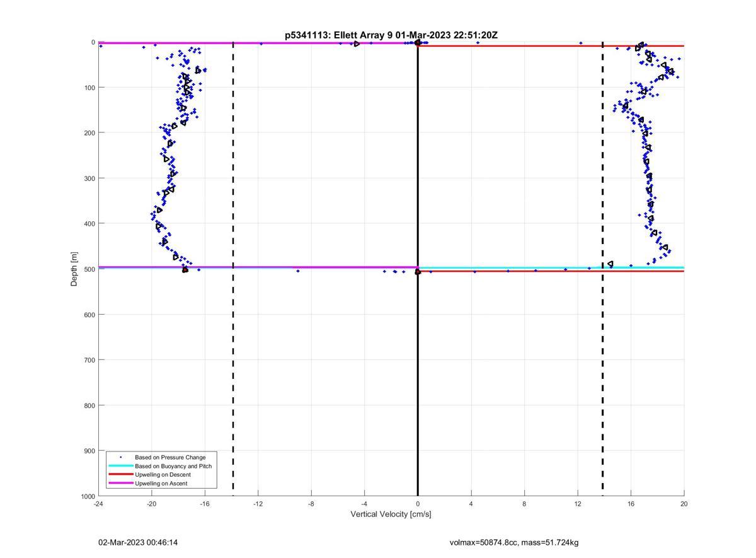Click the x-axis tick label 16
The image size is (756, 558).
[631, 504]
